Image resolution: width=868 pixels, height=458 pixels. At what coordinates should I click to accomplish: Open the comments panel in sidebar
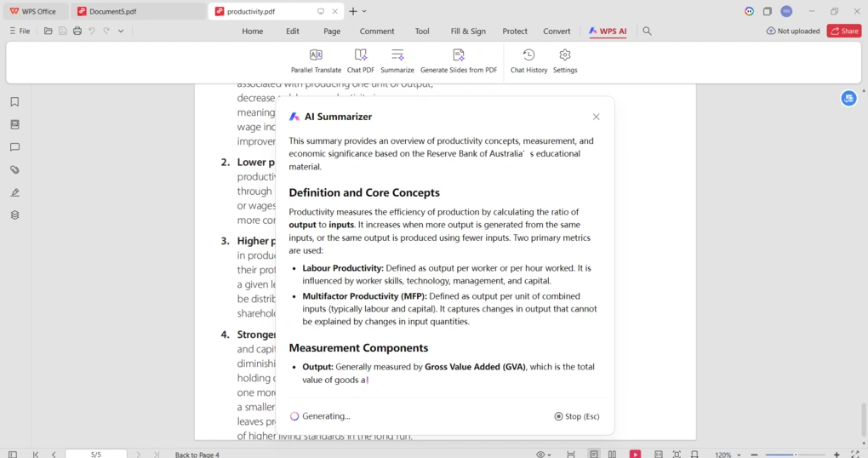15,147
